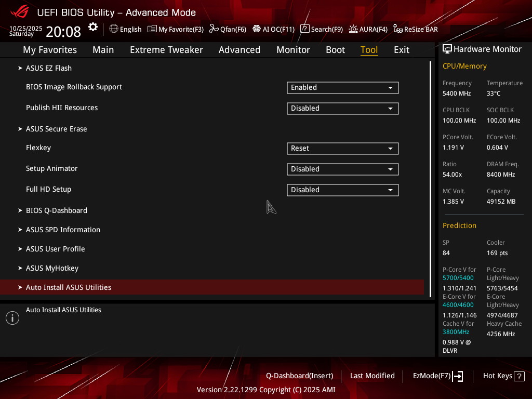Open the Full HD Setup dropdown
The height and width of the screenshot is (399, 532).
point(342,190)
